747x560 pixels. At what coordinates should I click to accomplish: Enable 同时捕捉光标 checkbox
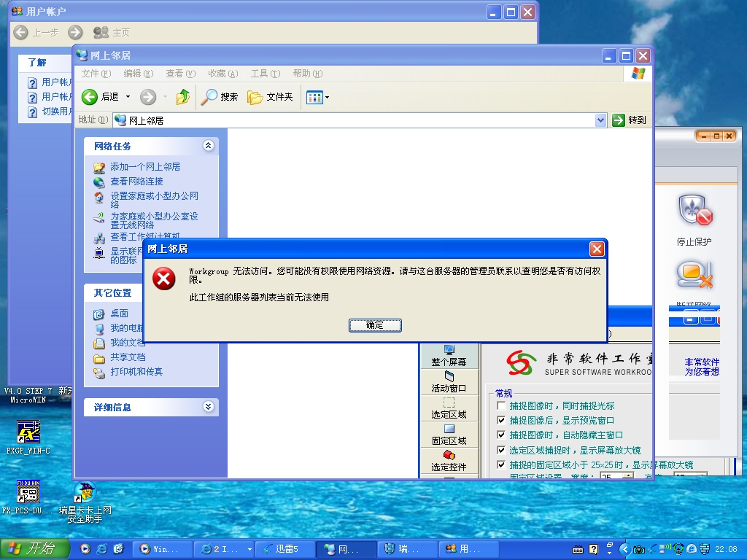pyautogui.click(x=501, y=405)
